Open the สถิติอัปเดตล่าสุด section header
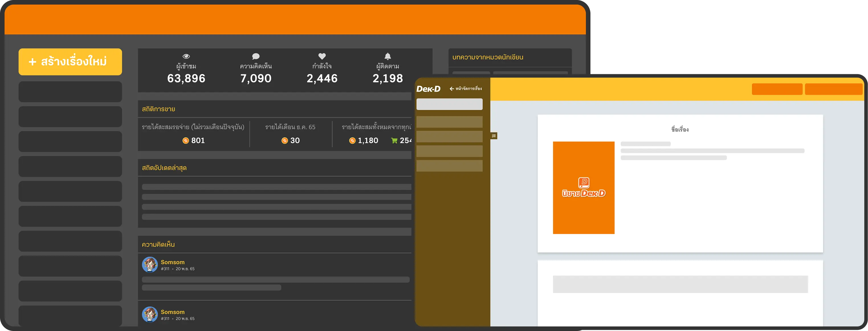The width and height of the screenshot is (868, 331). (x=164, y=168)
